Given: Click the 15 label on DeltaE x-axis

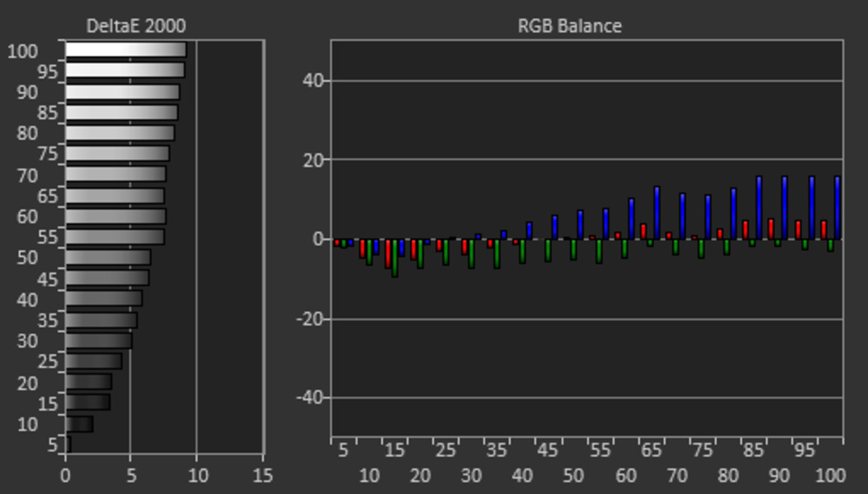Looking at the screenshot, I should click(x=262, y=476).
